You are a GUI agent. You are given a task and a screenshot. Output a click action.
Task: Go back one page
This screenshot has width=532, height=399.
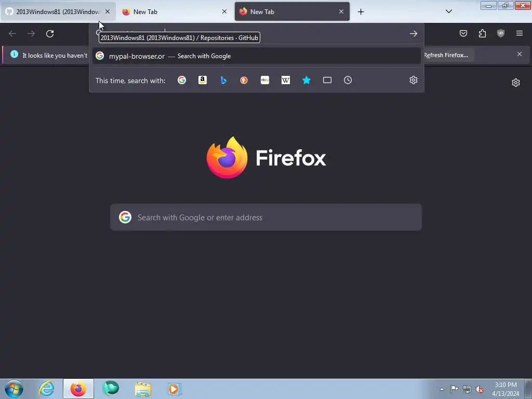12,34
